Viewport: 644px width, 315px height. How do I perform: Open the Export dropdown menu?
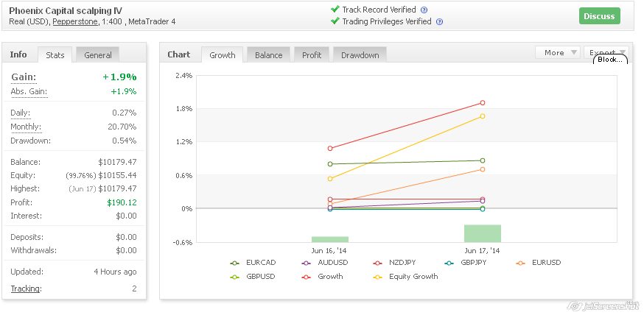pyautogui.click(x=606, y=52)
